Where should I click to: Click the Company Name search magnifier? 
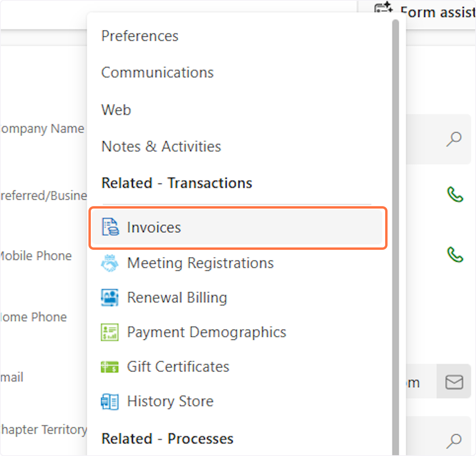click(x=454, y=139)
